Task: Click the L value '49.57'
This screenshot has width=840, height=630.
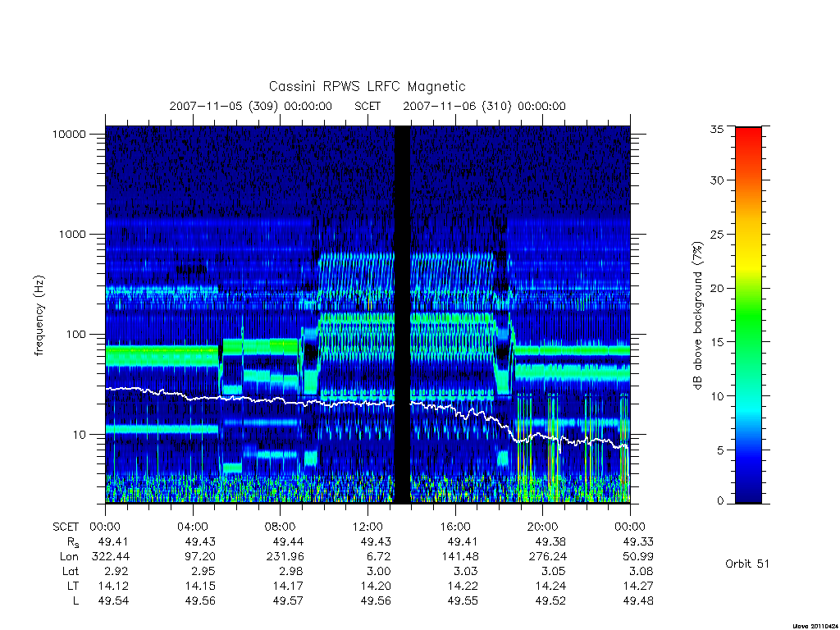Action: point(288,601)
